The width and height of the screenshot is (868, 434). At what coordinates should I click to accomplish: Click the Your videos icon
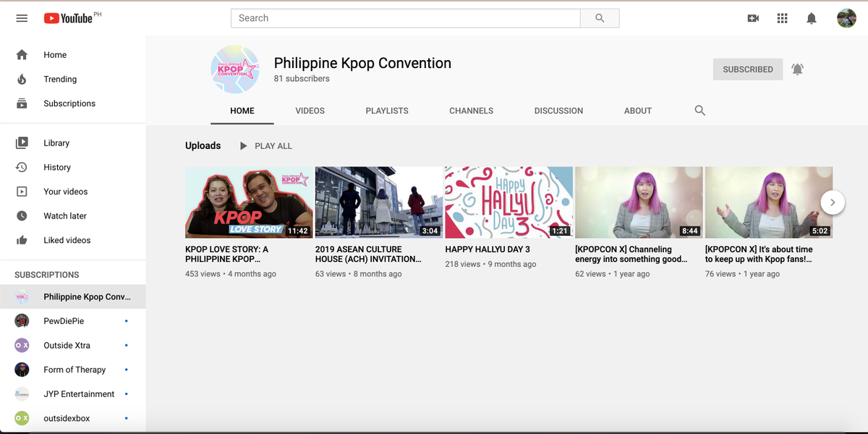[x=22, y=192]
